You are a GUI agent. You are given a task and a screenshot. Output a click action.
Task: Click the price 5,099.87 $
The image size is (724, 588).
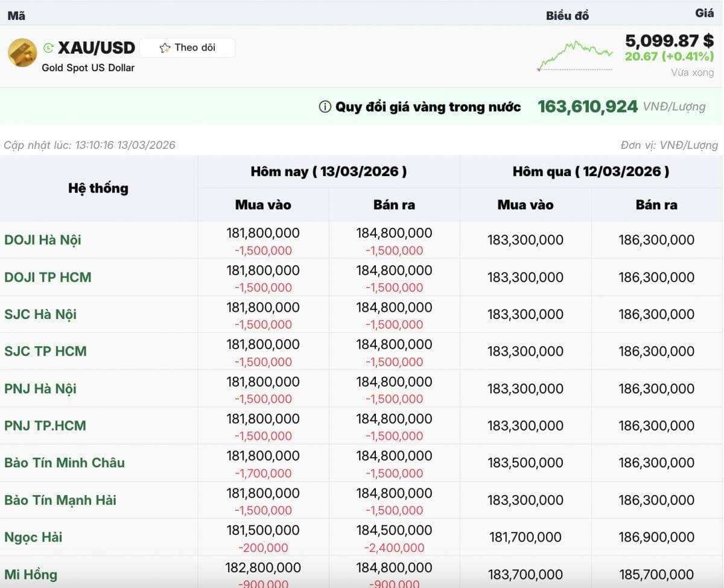click(670, 40)
